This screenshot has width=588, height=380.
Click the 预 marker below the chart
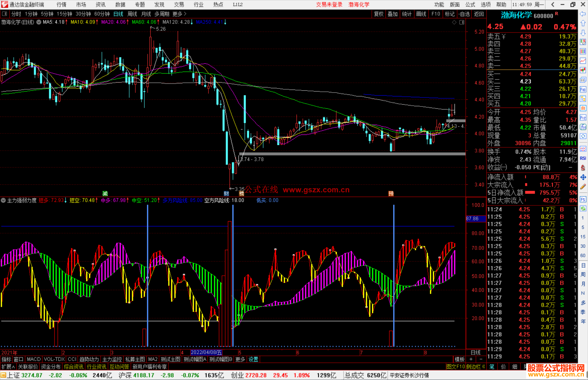pyautogui.click(x=391, y=194)
